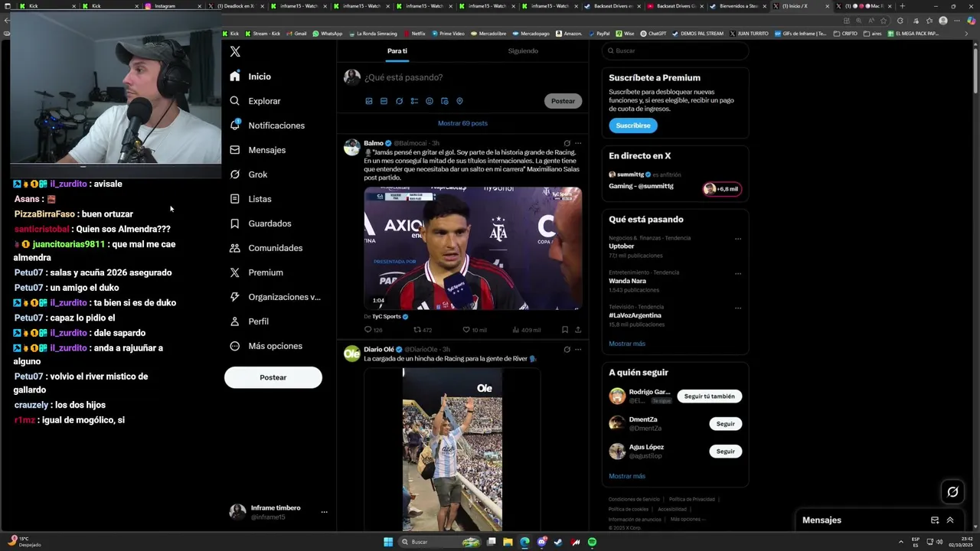Click the Buscar search field on X

(675, 51)
